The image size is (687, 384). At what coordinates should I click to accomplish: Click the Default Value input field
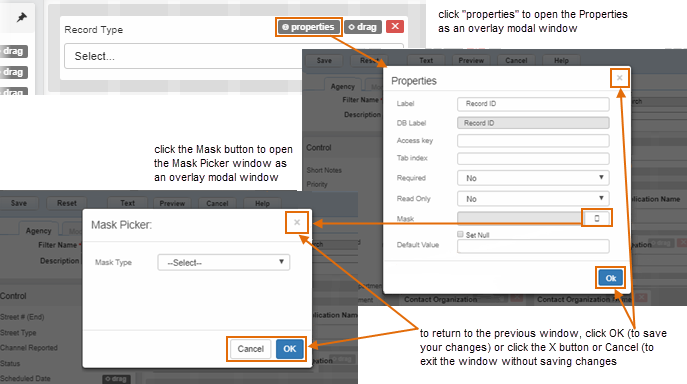[x=533, y=246]
